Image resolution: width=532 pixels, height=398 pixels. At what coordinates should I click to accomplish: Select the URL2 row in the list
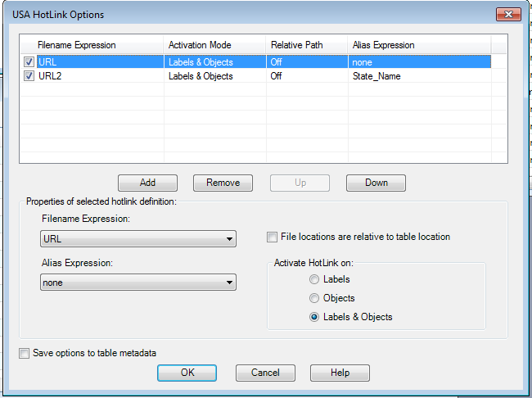coord(256,75)
